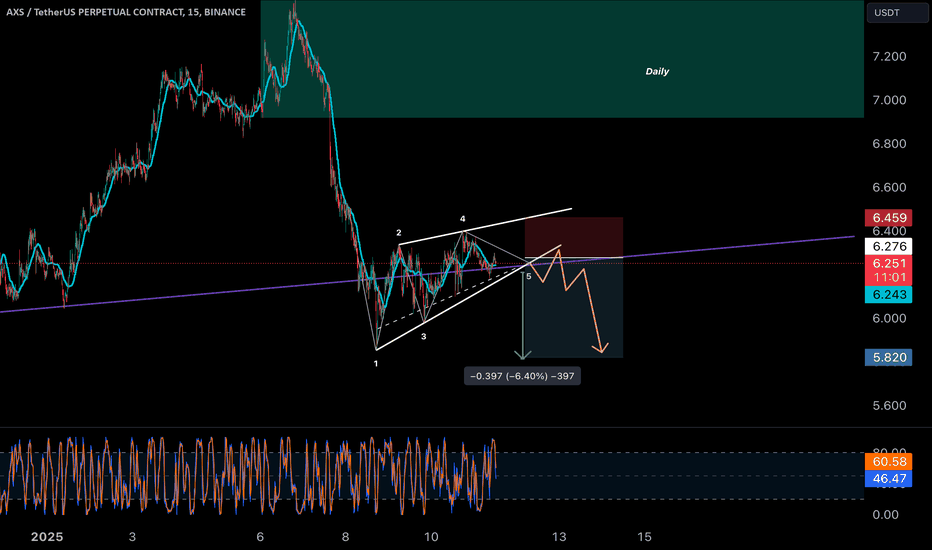932x550 pixels.
Task: Click the USDT currency button
Action: coord(896,12)
